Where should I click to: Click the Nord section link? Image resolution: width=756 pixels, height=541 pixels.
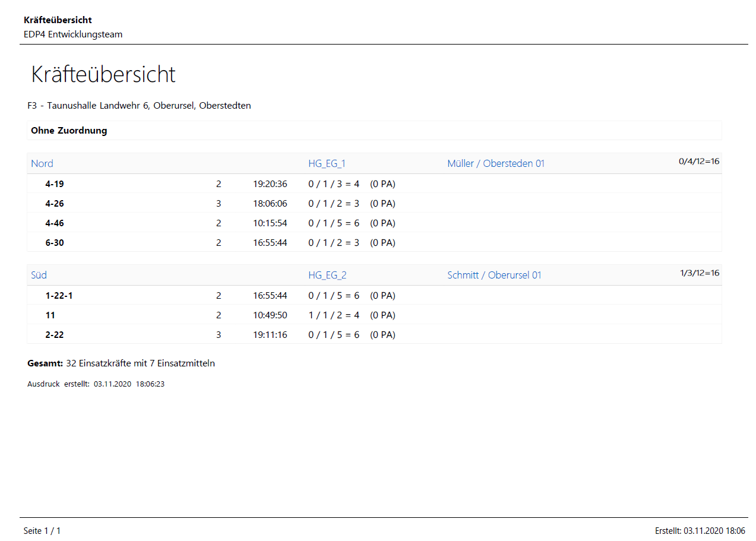coord(42,163)
